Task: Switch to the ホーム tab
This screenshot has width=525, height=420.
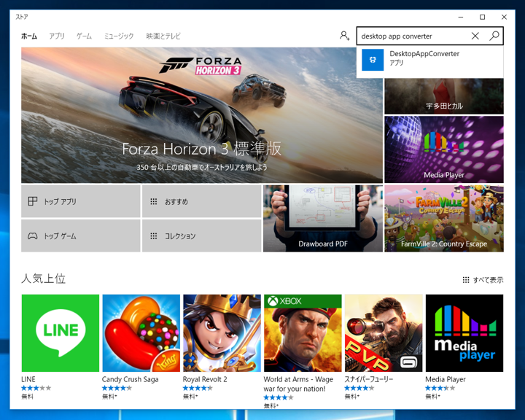Action: 29,36
